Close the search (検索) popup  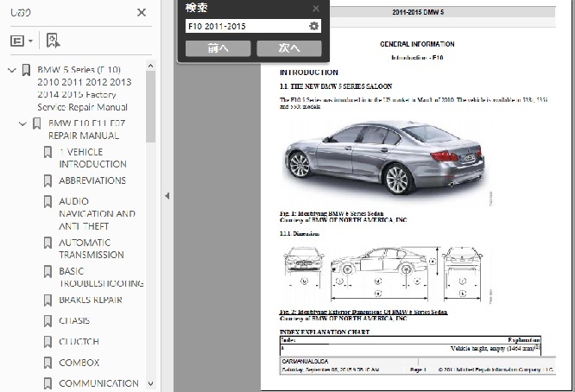(316, 9)
